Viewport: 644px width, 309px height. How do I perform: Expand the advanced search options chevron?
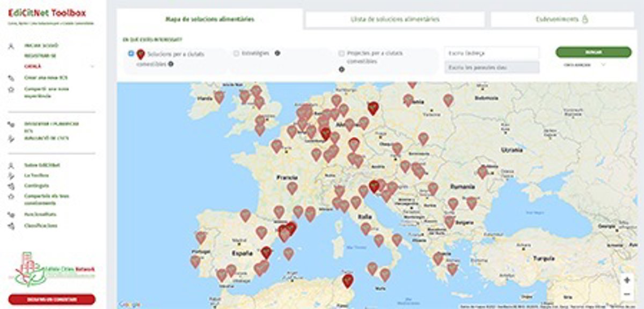pyautogui.click(x=603, y=65)
